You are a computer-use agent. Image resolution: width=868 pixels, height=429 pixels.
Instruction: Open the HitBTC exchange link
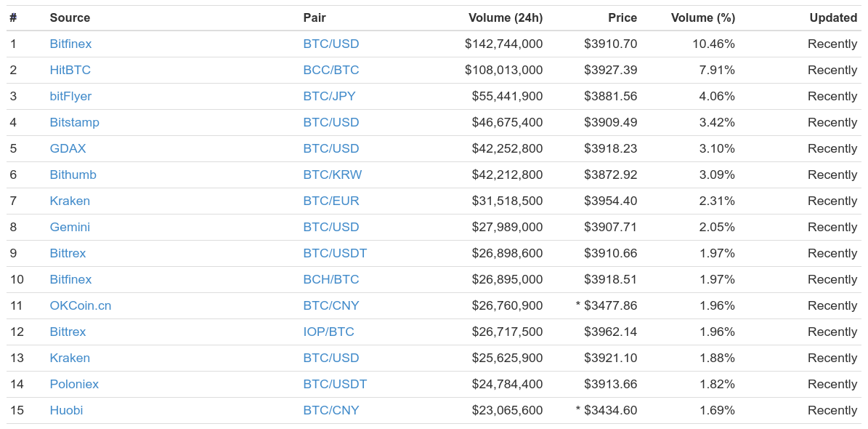pyautogui.click(x=70, y=70)
